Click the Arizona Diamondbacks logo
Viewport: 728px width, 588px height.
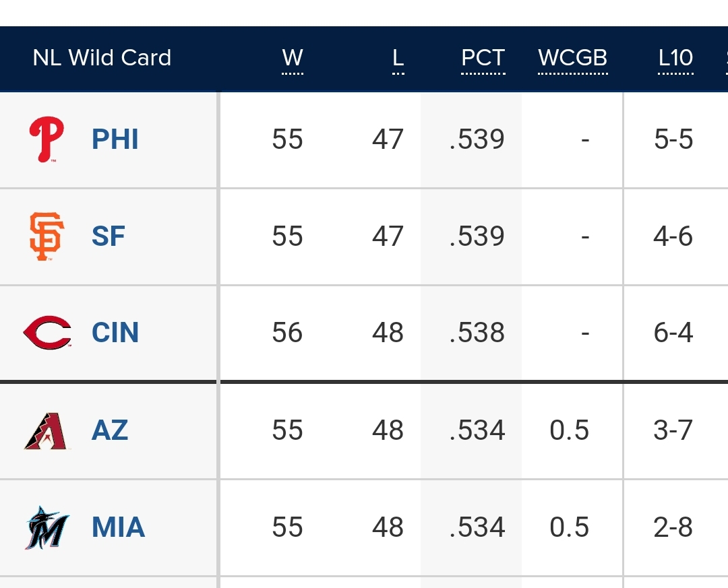[47, 430]
